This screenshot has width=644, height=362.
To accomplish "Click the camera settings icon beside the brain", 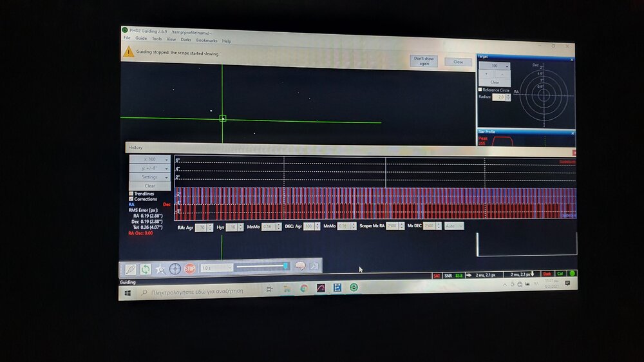I will click(x=314, y=267).
